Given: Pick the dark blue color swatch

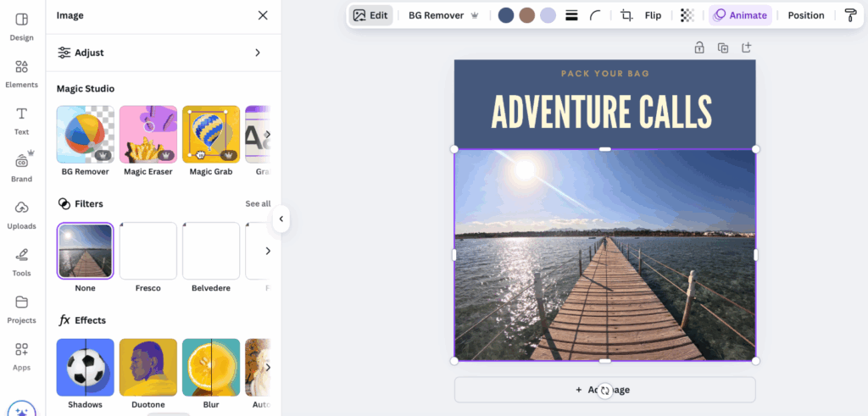Looking at the screenshot, I should tap(506, 15).
